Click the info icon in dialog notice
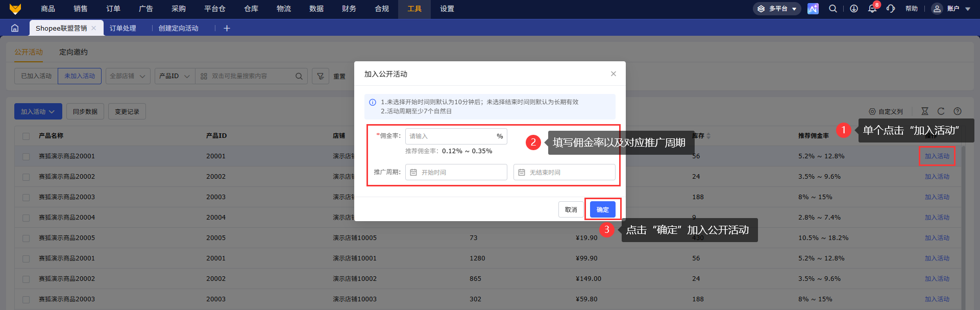This screenshot has height=310, width=980. 373,102
